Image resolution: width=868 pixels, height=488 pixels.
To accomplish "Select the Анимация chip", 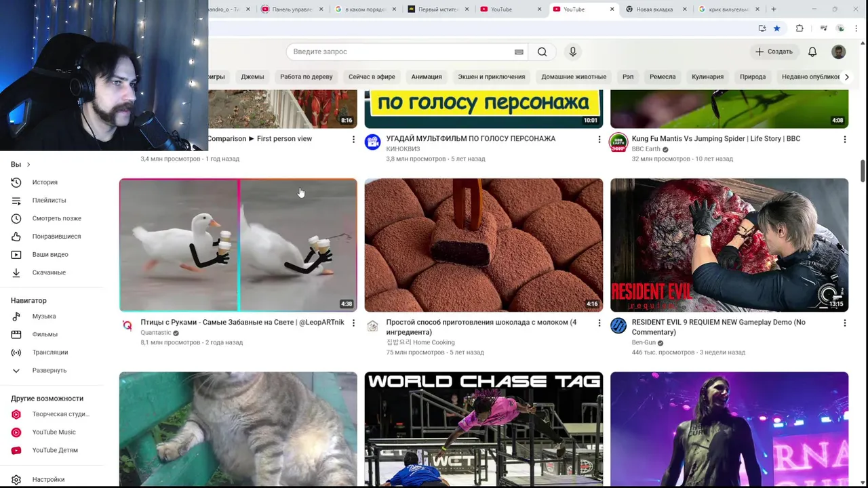I will point(427,77).
